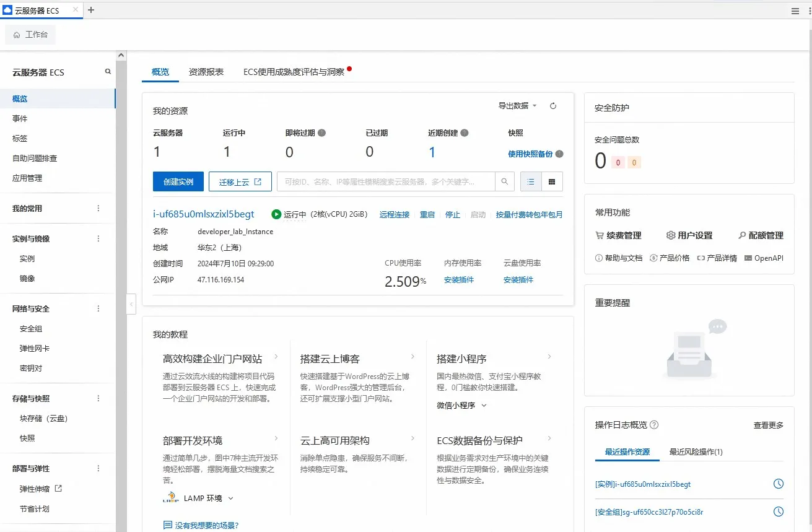Open 安全组 in the sidebar
Viewport: 812px width, 532px height.
point(31,329)
